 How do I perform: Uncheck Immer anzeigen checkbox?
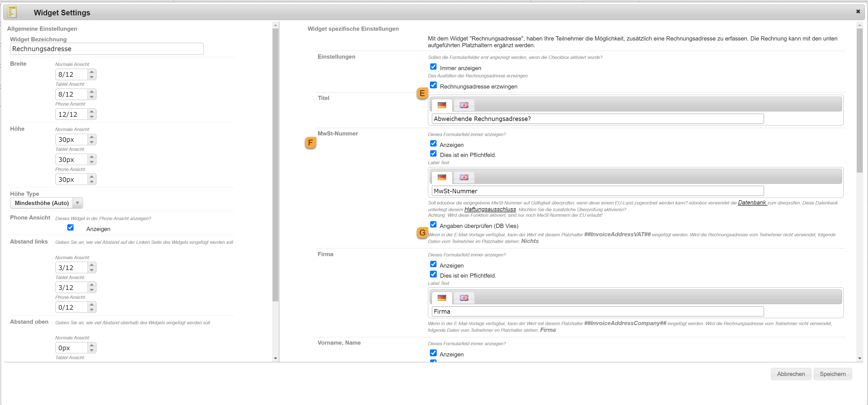click(433, 67)
